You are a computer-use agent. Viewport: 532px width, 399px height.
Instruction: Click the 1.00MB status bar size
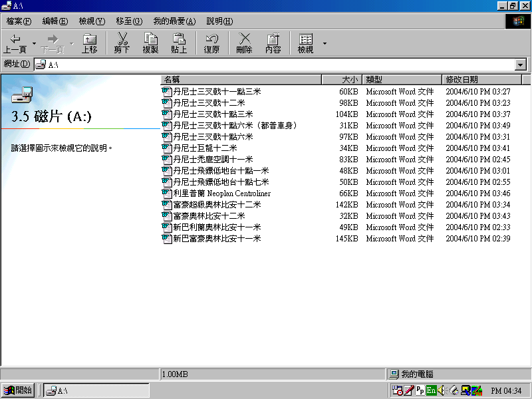click(175, 374)
